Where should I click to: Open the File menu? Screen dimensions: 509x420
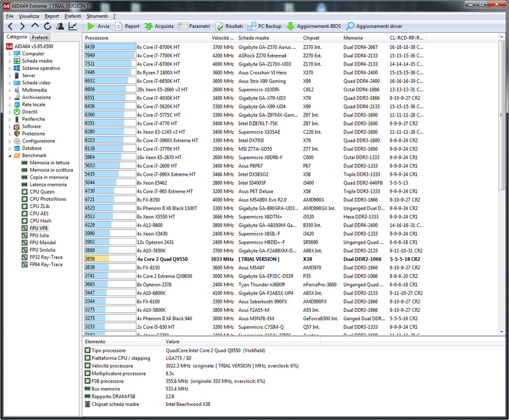pyautogui.click(x=10, y=16)
